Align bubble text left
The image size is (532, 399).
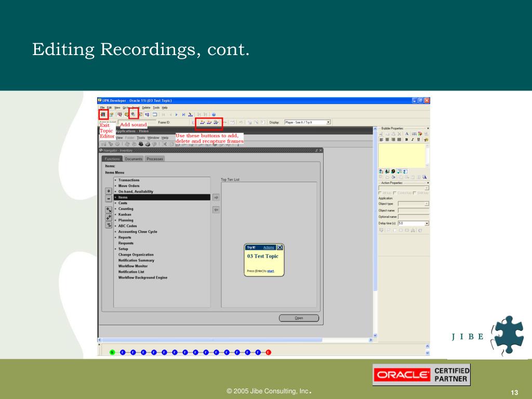[x=381, y=139]
